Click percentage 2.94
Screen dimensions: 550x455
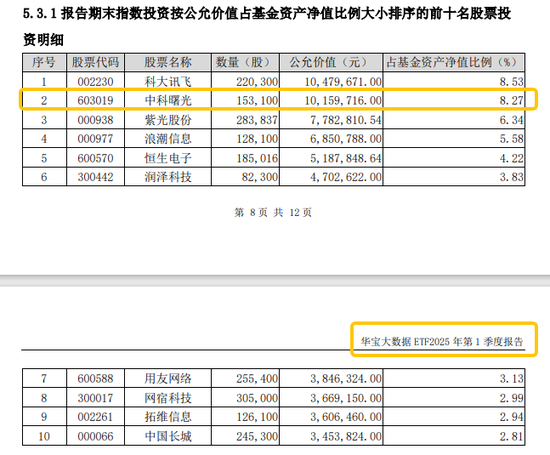(x=511, y=417)
